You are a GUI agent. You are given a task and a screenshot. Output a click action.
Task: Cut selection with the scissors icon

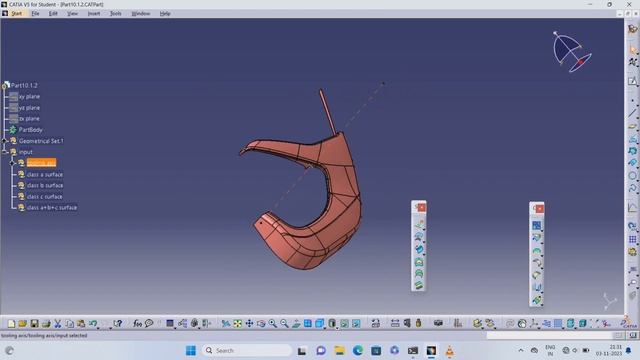[x=58, y=324]
